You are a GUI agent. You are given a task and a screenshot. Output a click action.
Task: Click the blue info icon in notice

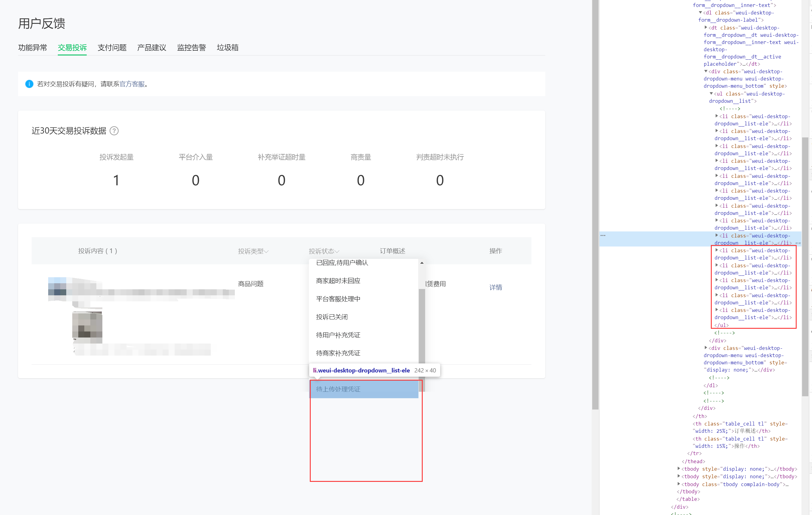tap(29, 84)
